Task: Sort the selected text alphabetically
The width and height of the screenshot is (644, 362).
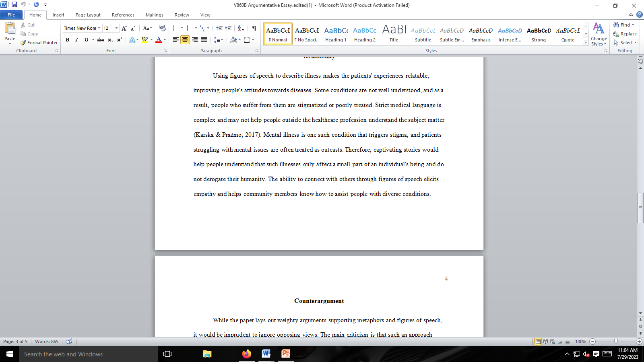Action: 241,28
